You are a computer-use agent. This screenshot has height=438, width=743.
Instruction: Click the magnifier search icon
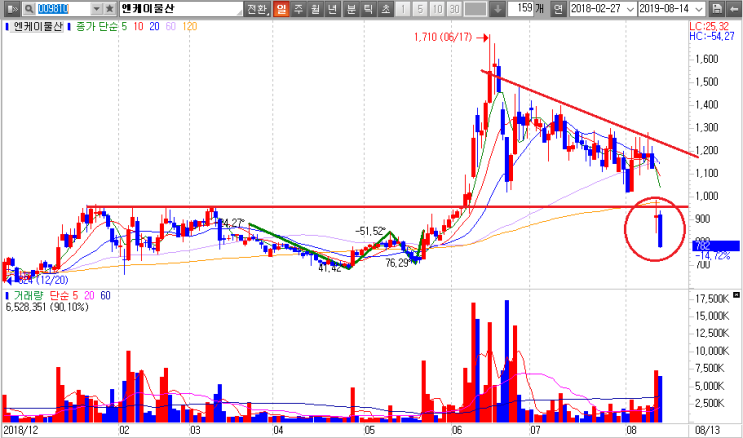[x=29, y=9]
